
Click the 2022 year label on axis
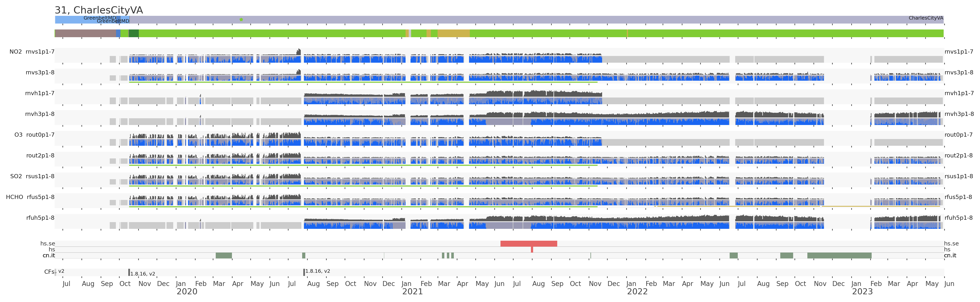coord(637,292)
